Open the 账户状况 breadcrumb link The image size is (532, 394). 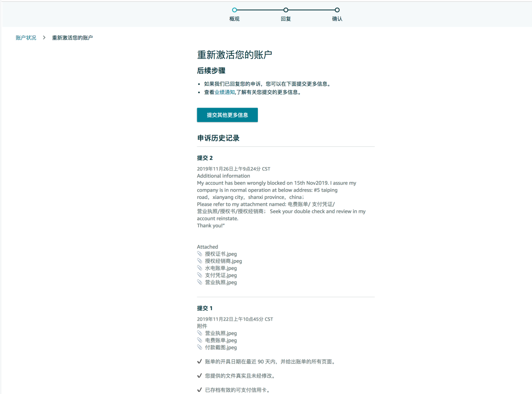26,38
